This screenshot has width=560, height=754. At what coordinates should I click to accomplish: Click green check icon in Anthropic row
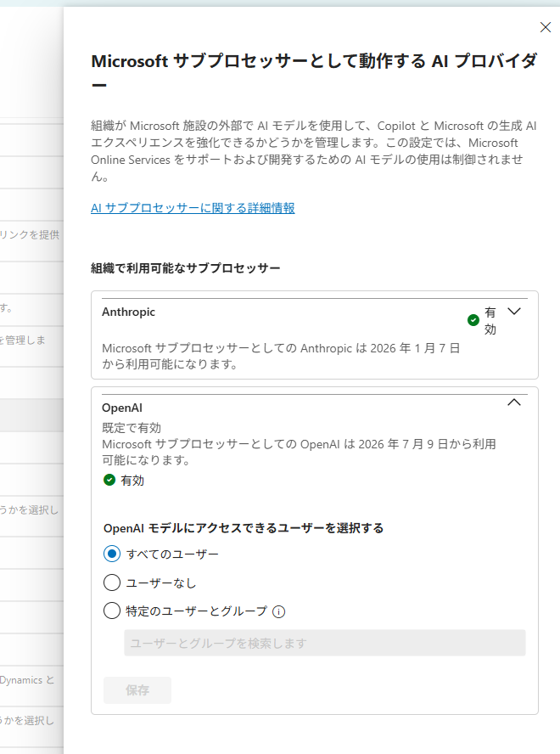tap(473, 320)
